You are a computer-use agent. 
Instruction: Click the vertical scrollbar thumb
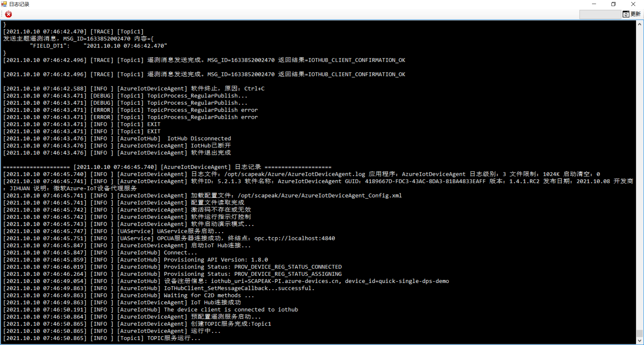pos(640,334)
